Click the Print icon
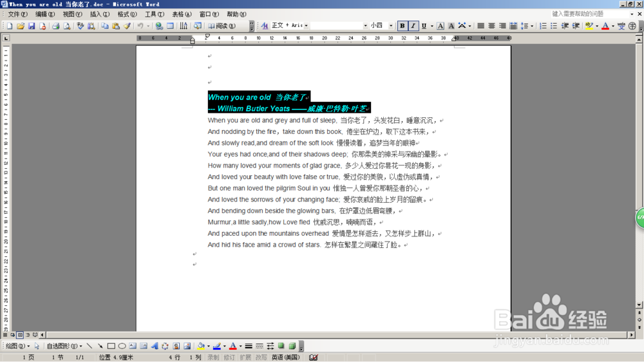This screenshot has height=362, width=644. [x=55, y=26]
